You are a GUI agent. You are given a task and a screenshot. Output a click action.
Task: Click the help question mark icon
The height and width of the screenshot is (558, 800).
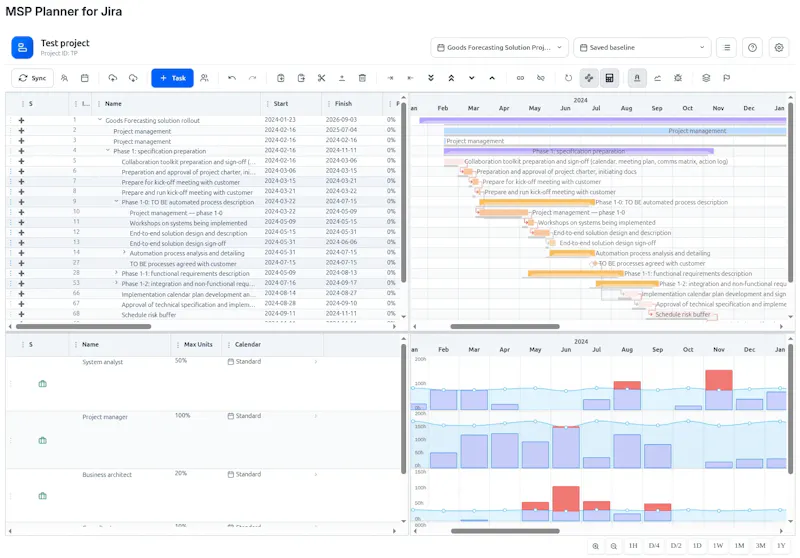752,47
